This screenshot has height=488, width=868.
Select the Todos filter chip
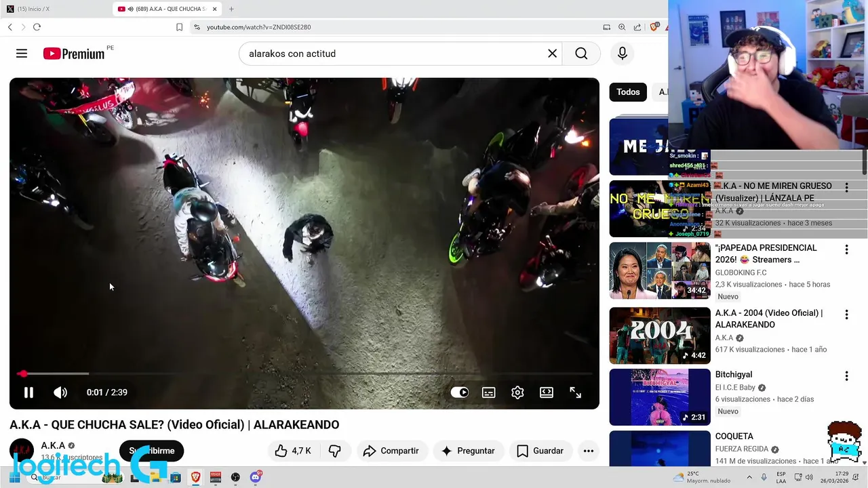point(628,92)
